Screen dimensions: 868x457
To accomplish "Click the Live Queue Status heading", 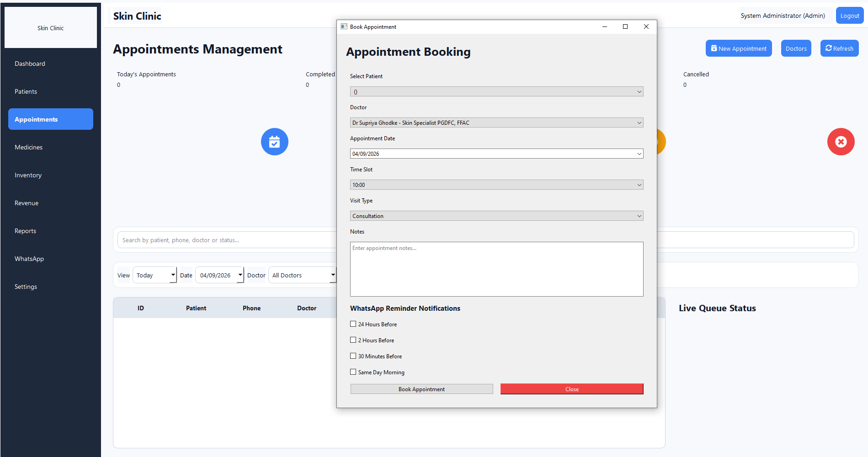I will (717, 308).
